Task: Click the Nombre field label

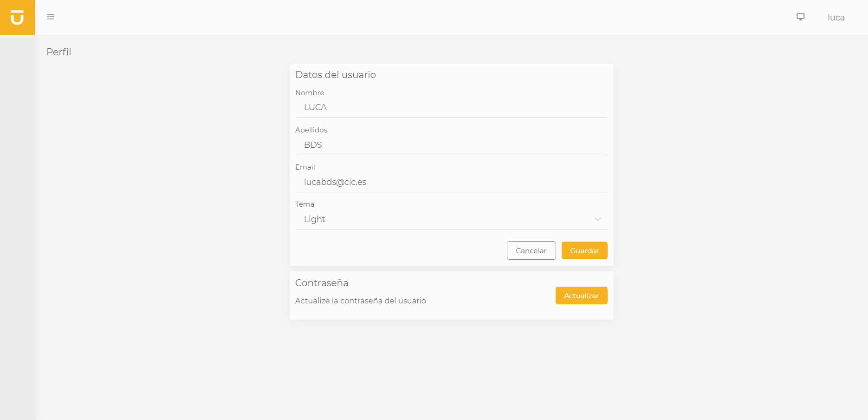Action: 310,93
